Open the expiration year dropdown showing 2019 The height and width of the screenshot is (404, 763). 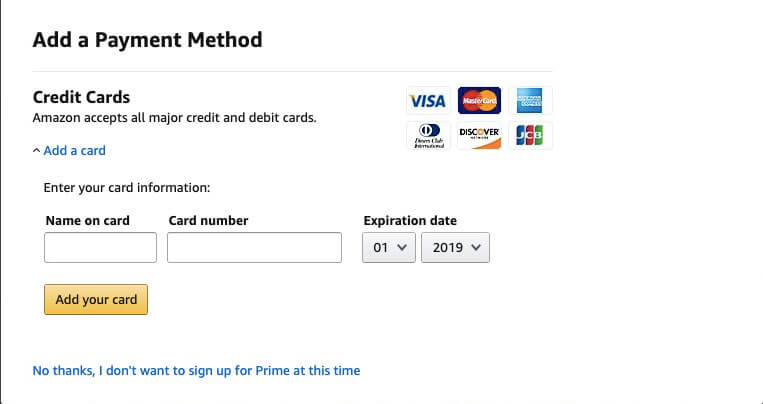pos(455,247)
